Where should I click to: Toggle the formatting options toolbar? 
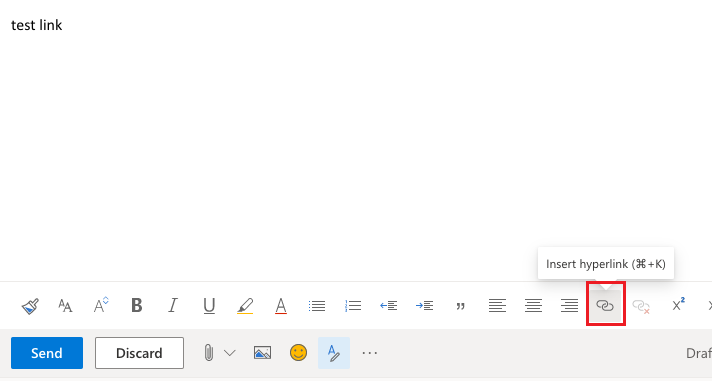pos(334,353)
